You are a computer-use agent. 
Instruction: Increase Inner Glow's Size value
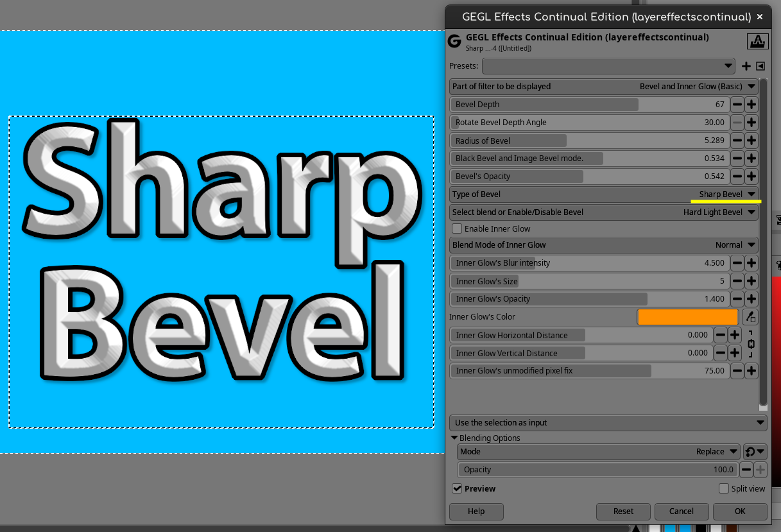pyautogui.click(x=751, y=281)
